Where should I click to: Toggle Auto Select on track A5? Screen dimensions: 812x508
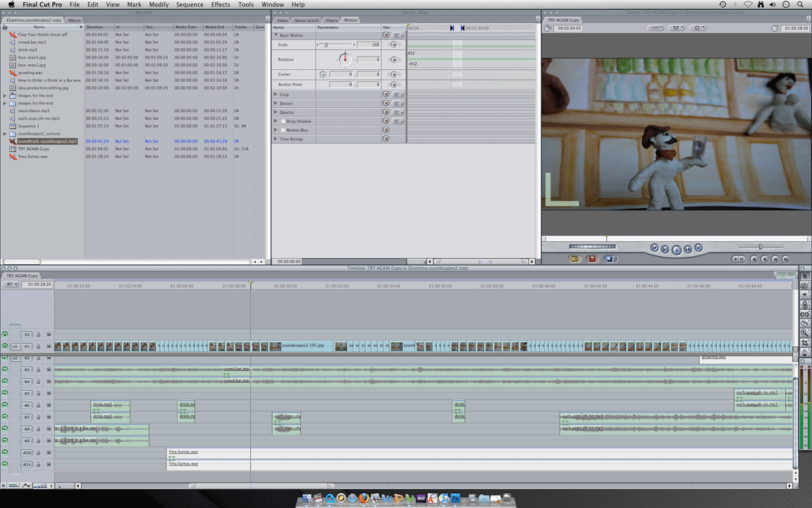[49, 394]
